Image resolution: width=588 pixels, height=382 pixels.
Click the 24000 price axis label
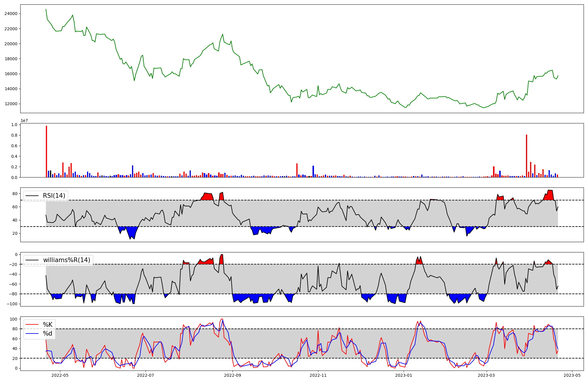click(11, 14)
